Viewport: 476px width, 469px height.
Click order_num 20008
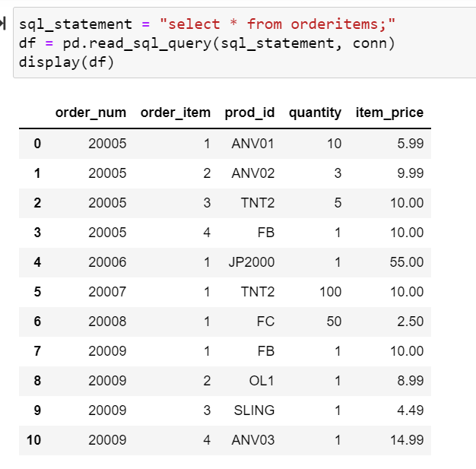pyautogui.click(x=107, y=322)
